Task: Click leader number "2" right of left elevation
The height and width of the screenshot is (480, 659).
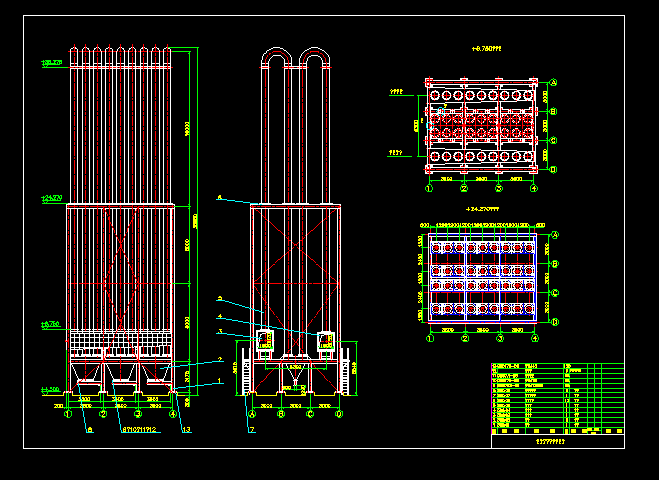Action: (220, 359)
